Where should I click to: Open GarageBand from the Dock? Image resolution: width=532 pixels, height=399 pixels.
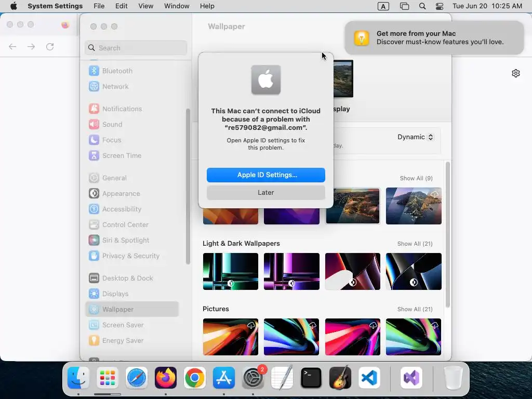[x=340, y=378]
